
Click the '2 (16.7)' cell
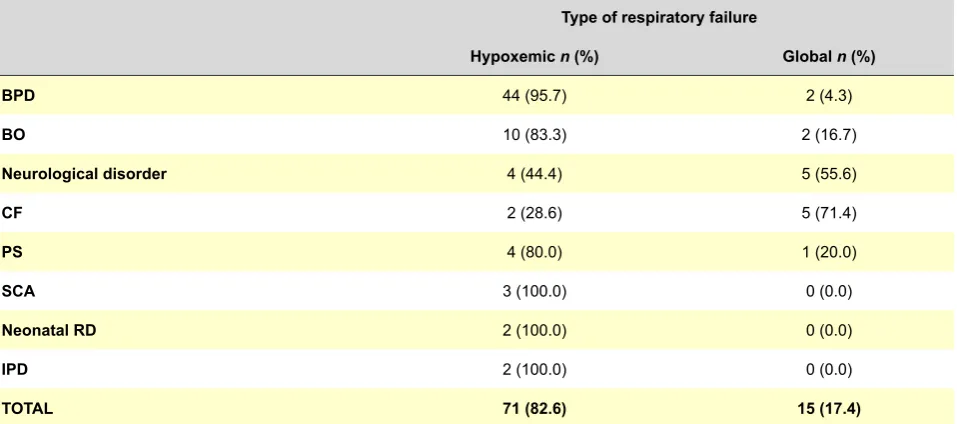coord(829,135)
